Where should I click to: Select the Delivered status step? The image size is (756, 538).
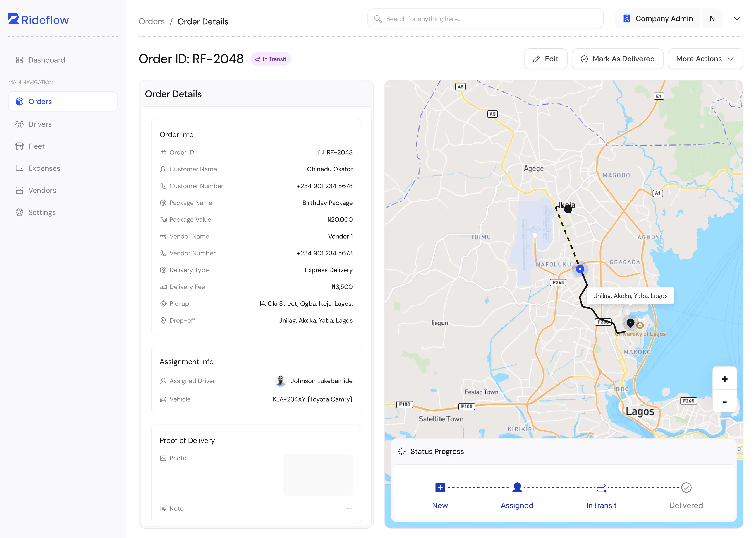tap(686, 505)
